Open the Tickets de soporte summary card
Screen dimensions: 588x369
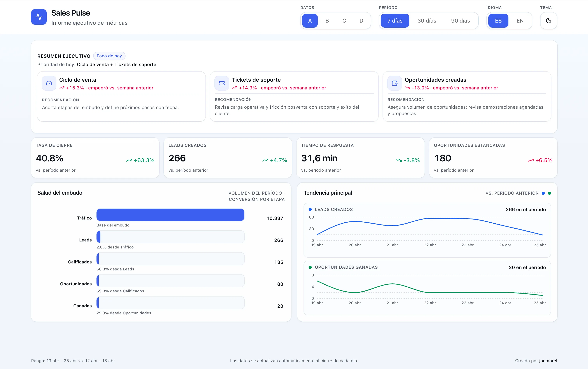[294, 96]
